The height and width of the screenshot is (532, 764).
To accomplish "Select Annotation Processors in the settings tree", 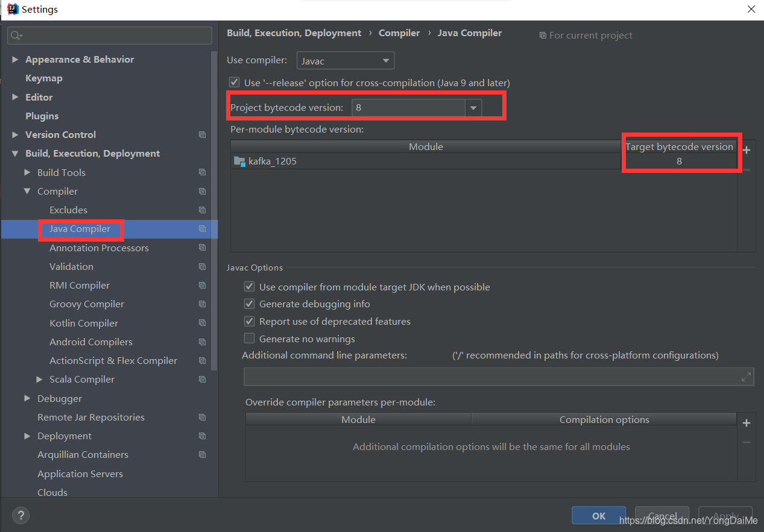I will (98, 248).
